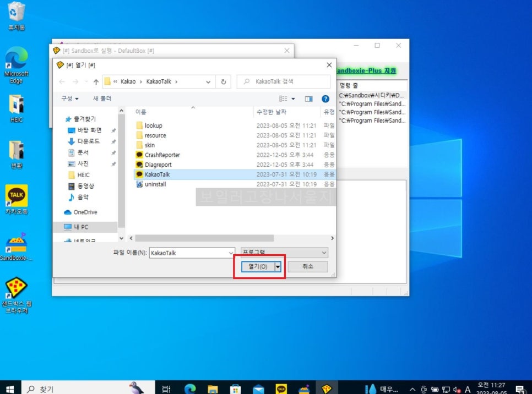Expand the file name dropdown arrow
This screenshot has width=532, height=394.
click(x=231, y=253)
